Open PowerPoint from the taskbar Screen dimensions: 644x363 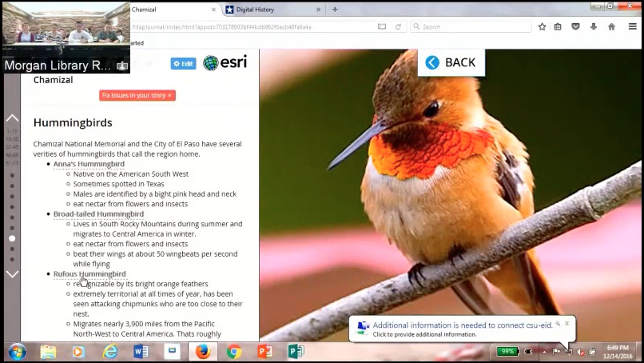(265, 351)
